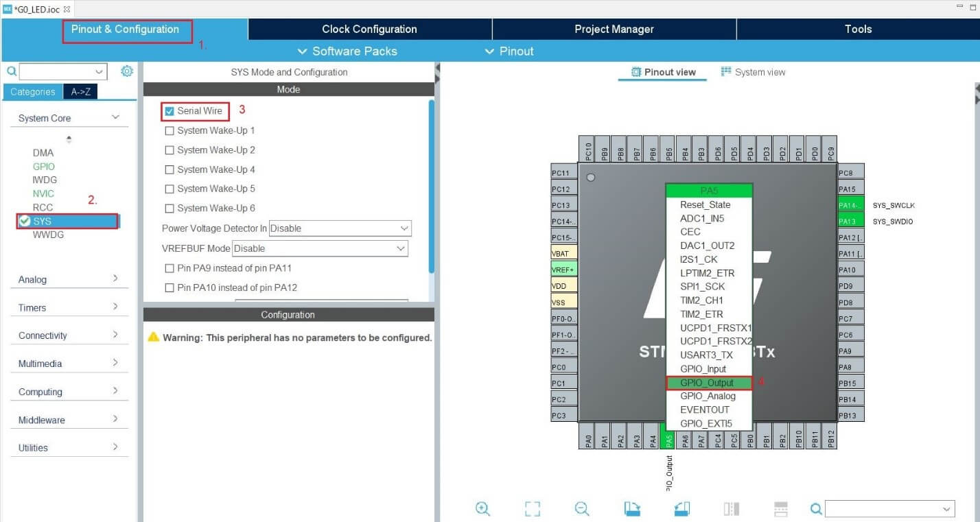Rotate the chip view clockwise
The image size is (980, 522).
632,508
